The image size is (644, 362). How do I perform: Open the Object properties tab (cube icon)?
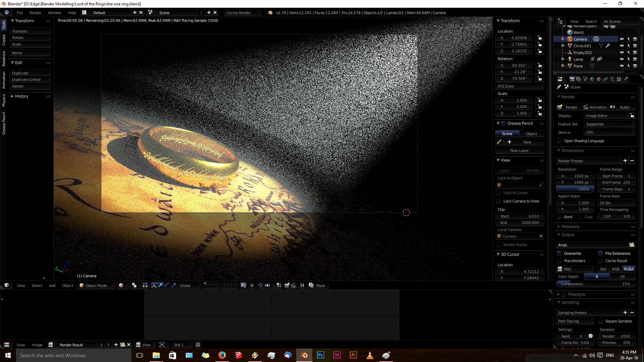(599, 79)
